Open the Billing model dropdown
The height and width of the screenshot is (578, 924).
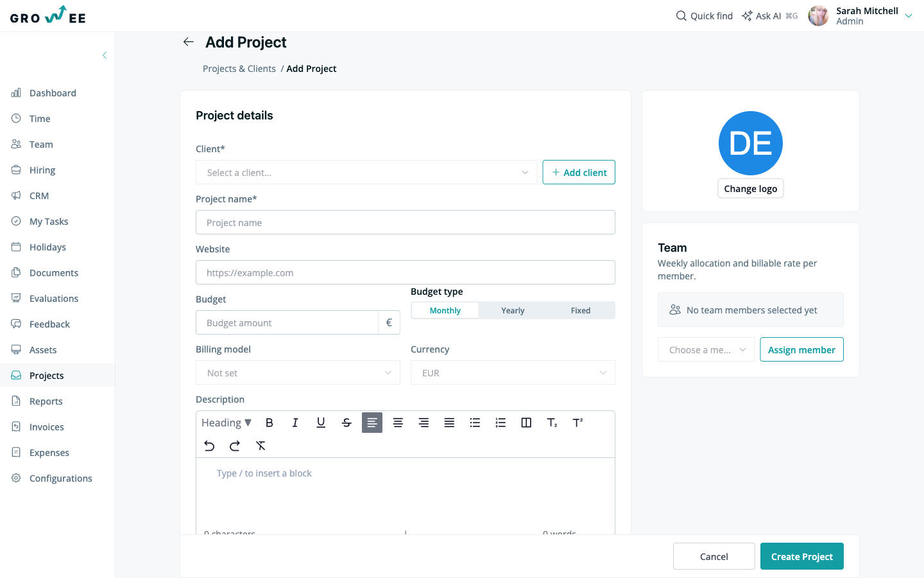tap(298, 372)
